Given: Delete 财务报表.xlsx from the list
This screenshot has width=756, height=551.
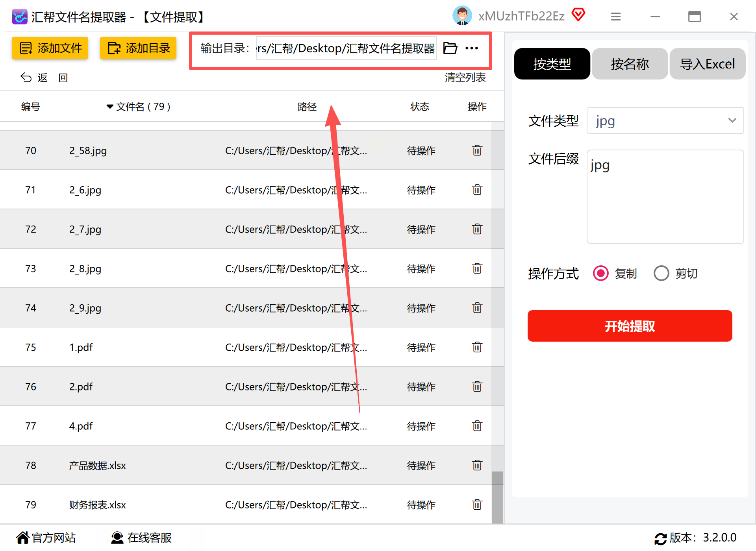Looking at the screenshot, I should pos(477,505).
